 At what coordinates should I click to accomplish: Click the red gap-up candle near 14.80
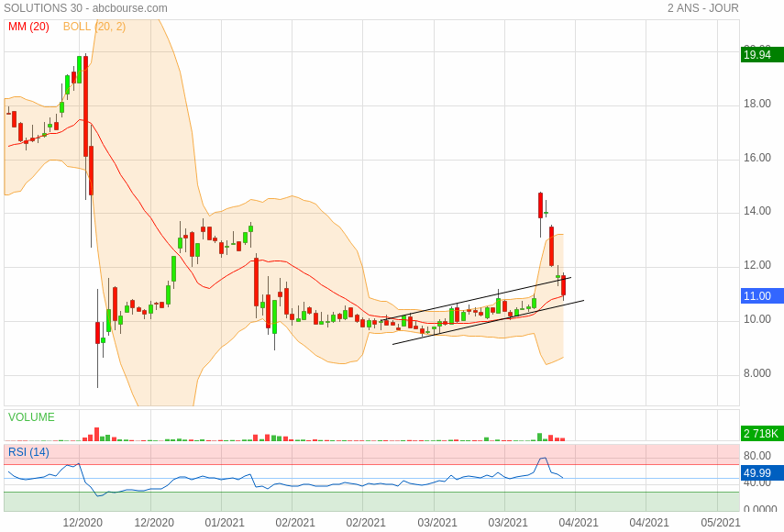(540, 205)
